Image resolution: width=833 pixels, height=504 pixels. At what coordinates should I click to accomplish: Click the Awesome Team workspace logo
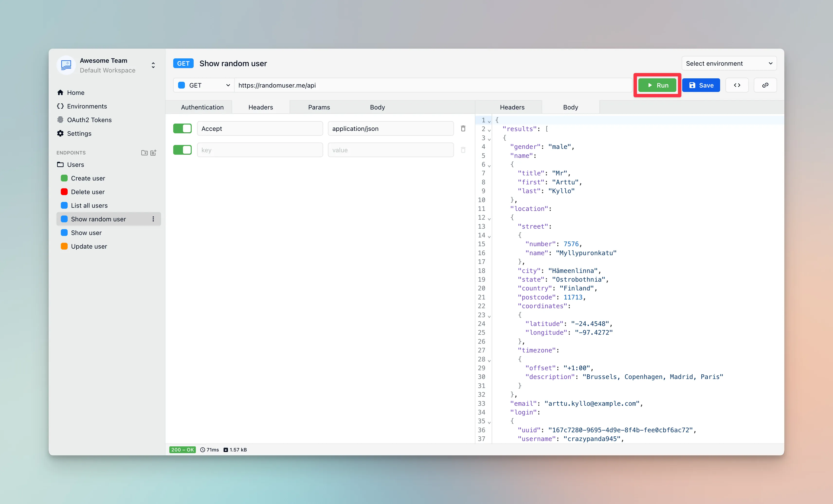click(x=66, y=65)
